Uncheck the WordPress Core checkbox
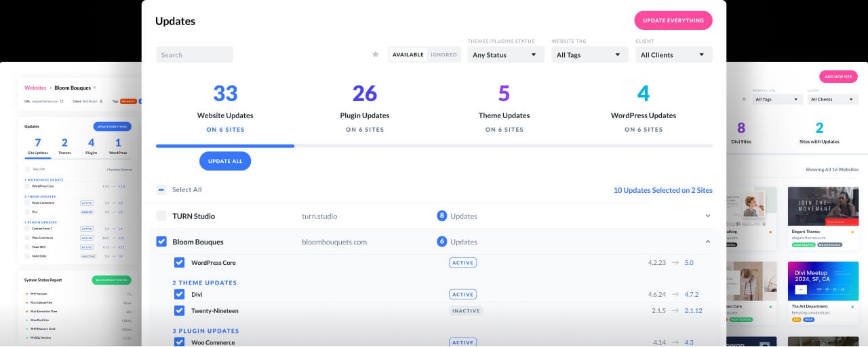The image size is (868, 347). point(180,263)
